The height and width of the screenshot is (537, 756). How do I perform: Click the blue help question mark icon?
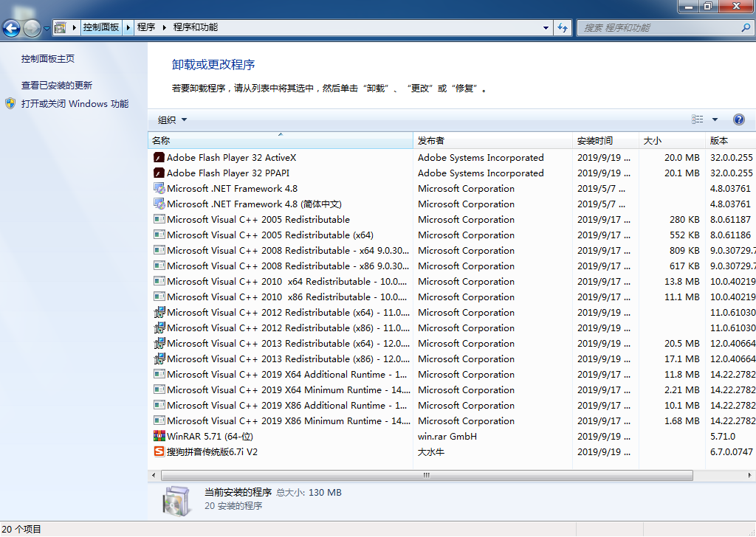(738, 119)
